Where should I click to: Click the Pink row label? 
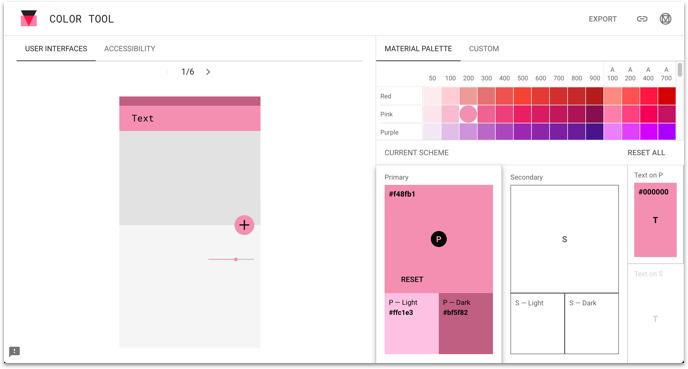pyautogui.click(x=386, y=114)
